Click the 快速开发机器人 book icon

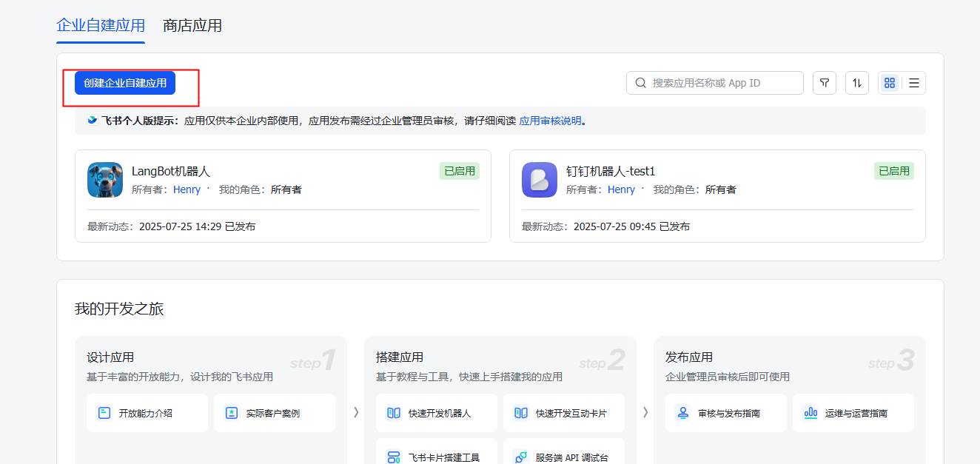tap(394, 413)
